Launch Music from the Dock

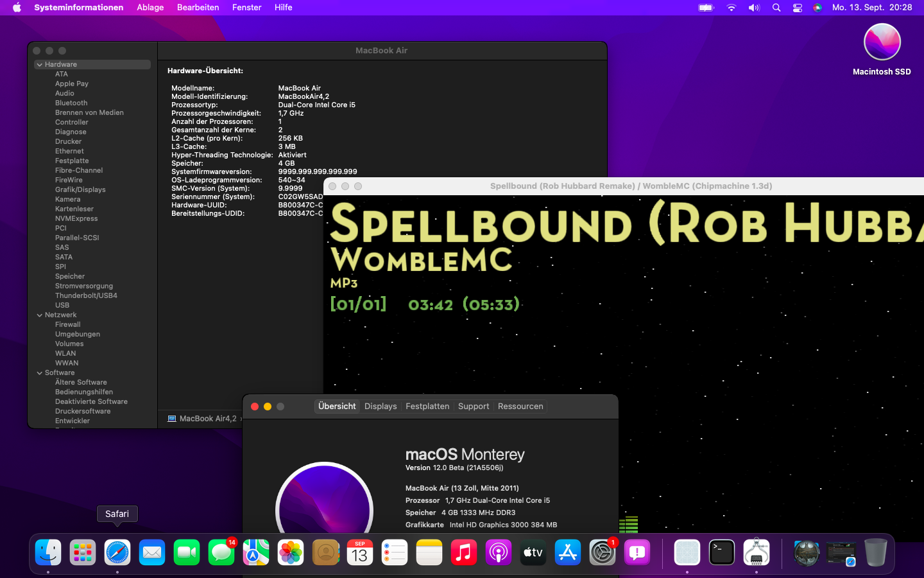click(464, 552)
